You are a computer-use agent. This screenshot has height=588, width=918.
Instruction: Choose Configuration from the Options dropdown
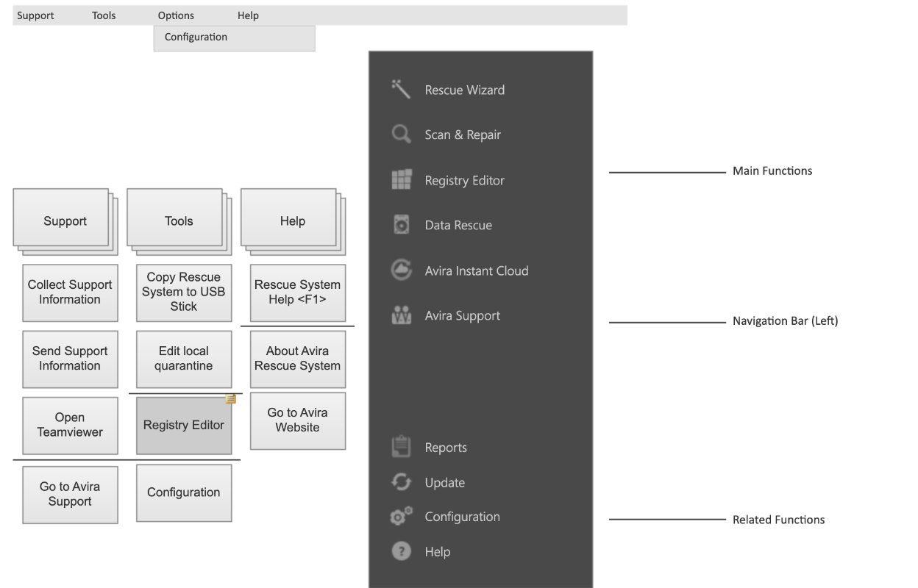pos(196,37)
